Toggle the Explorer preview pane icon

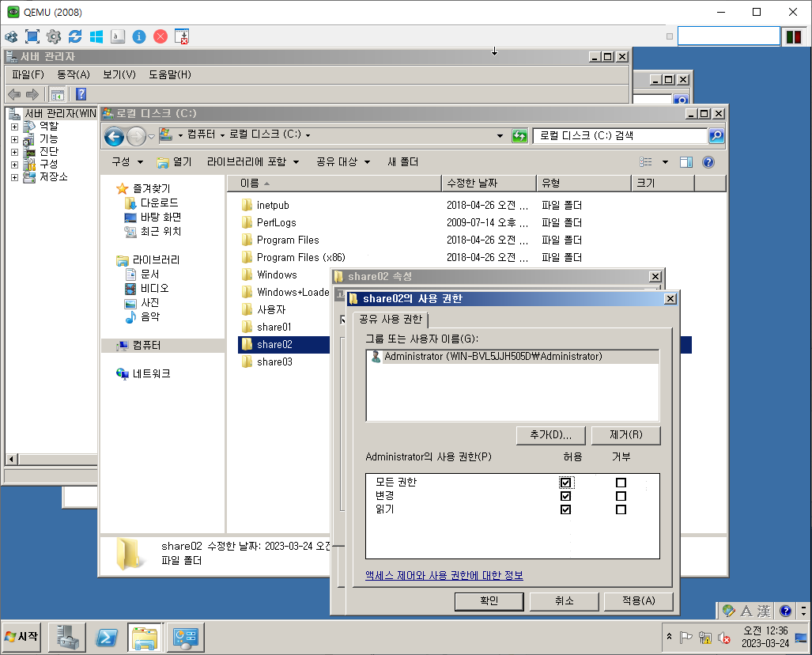click(x=686, y=162)
